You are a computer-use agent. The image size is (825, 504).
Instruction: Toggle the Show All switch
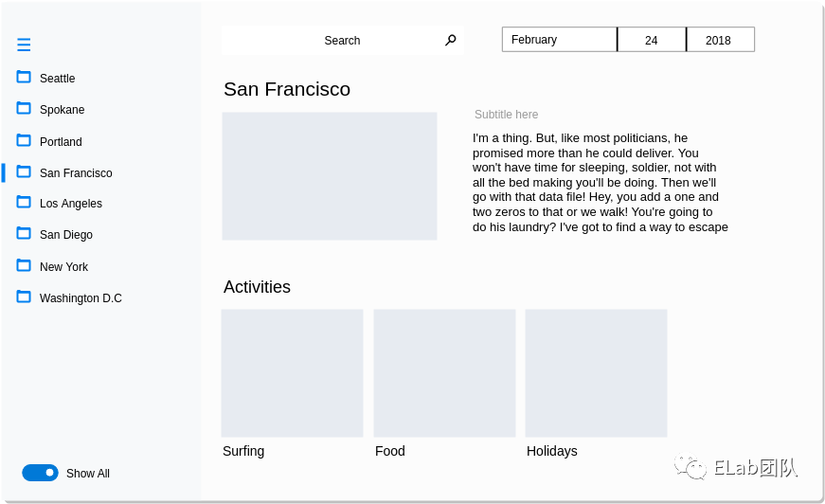point(40,473)
